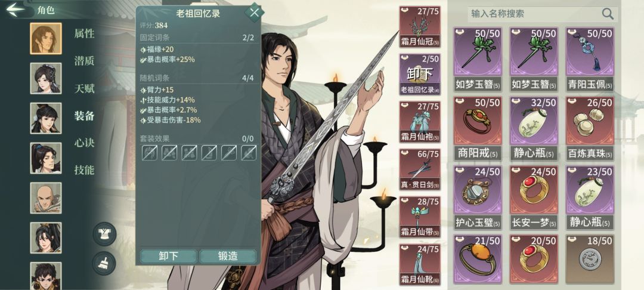Click the back arrow next to 角色
Viewport: 644px width, 290px height.
coord(16,10)
